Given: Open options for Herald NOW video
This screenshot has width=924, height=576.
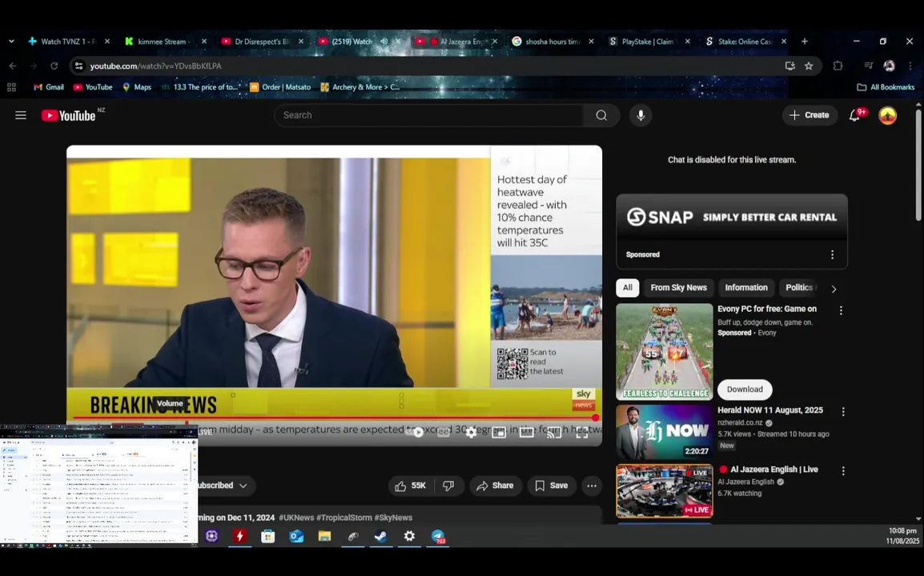Looking at the screenshot, I should coord(843,412).
